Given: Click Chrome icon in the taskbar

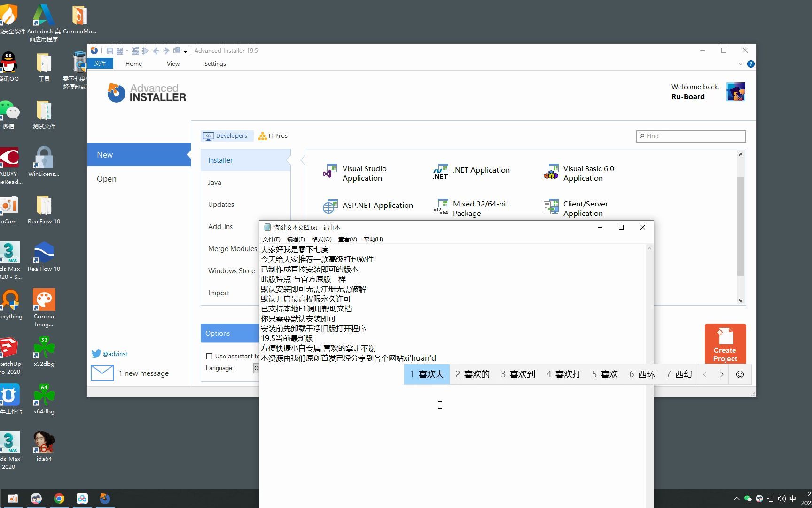Looking at the screenshot, I should [x=59, y=499].
